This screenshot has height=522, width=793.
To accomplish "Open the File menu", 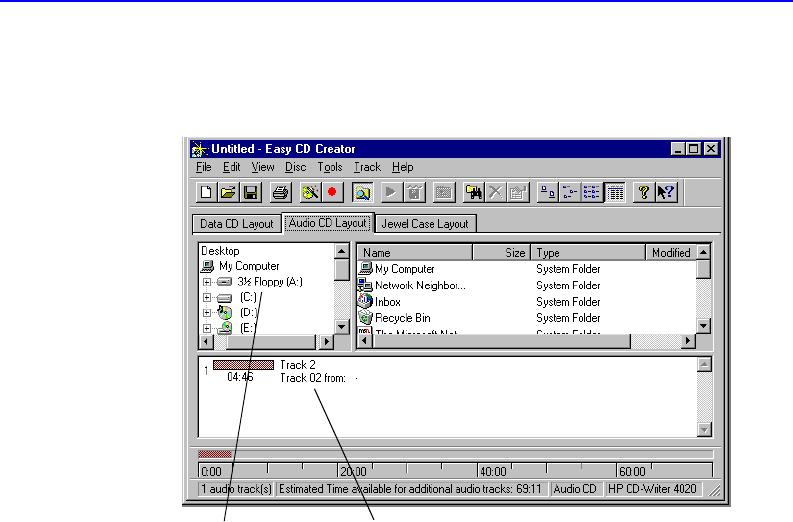I will coord(204,167).
